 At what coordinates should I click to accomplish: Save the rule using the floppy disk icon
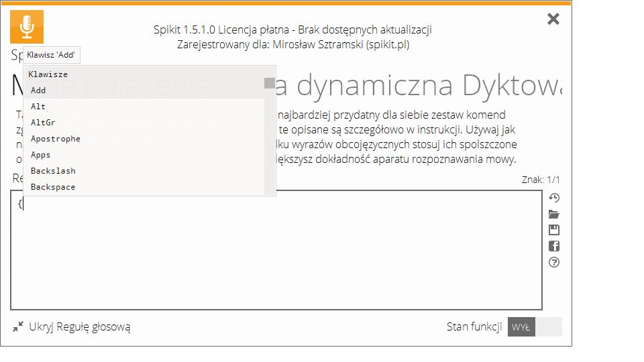(x=554, y=230)
